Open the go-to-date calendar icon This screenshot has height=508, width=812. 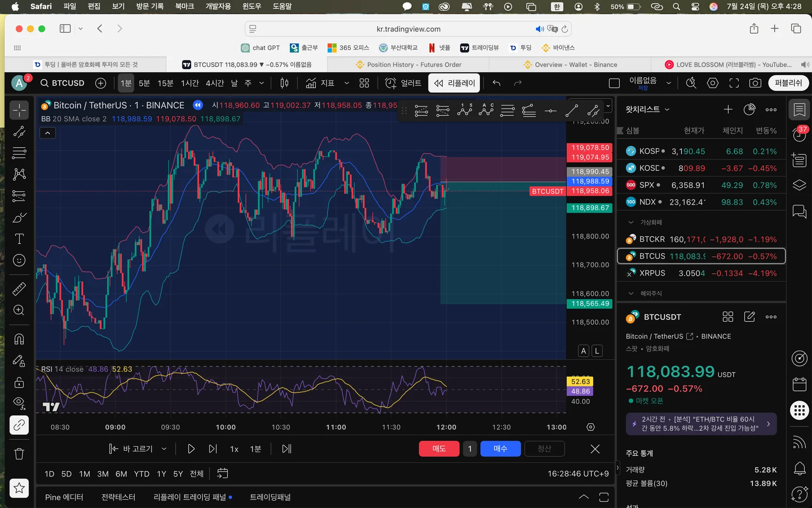point(222,474)
